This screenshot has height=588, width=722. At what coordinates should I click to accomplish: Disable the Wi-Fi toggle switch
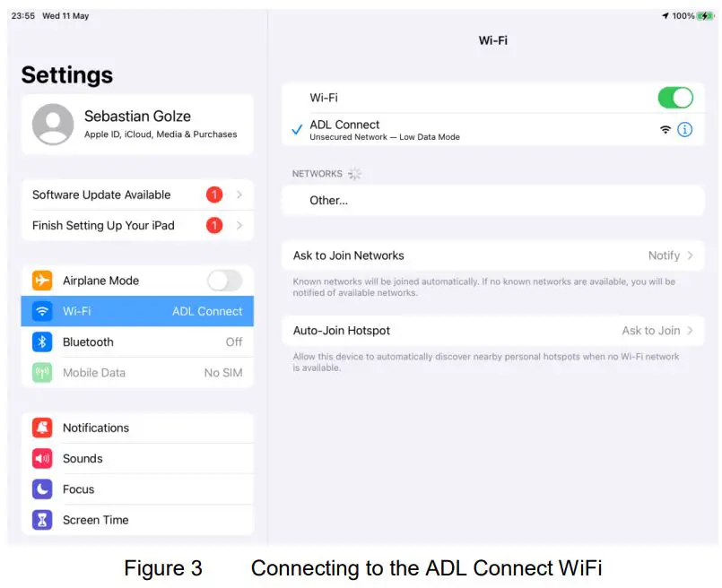(675, 98)
